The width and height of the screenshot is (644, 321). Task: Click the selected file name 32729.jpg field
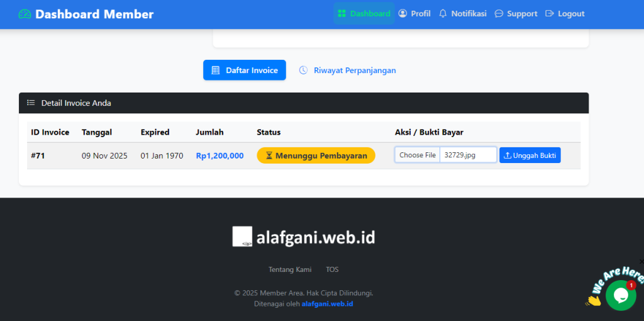[x=468, y=155]
